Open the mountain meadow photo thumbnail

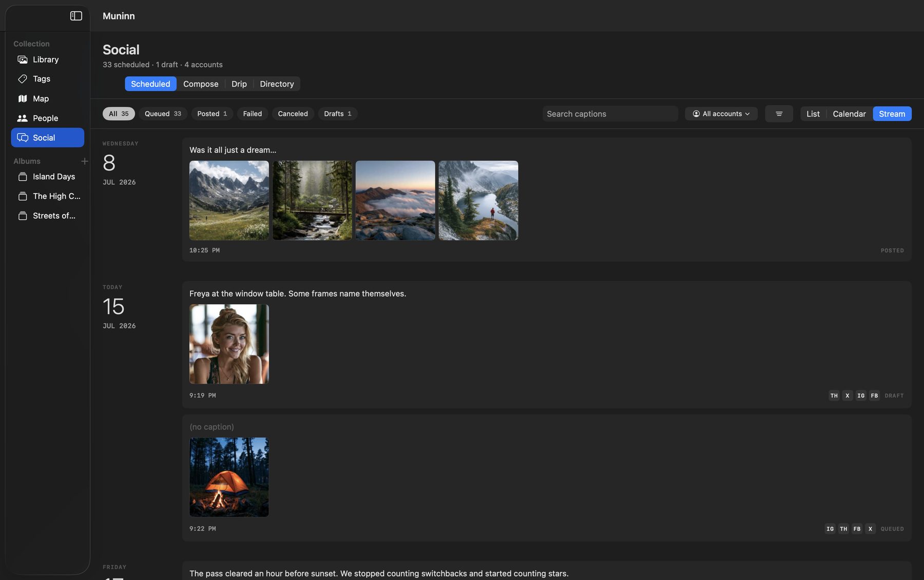tap(229, 200)
